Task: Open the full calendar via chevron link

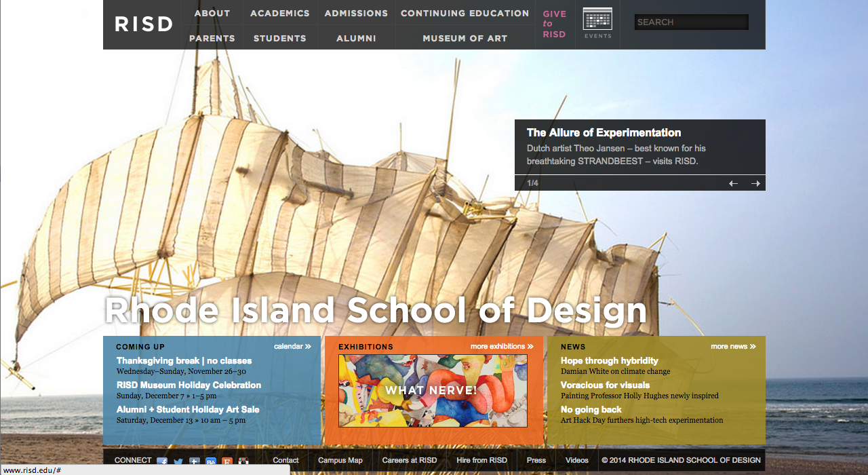Action: point(292,346)
